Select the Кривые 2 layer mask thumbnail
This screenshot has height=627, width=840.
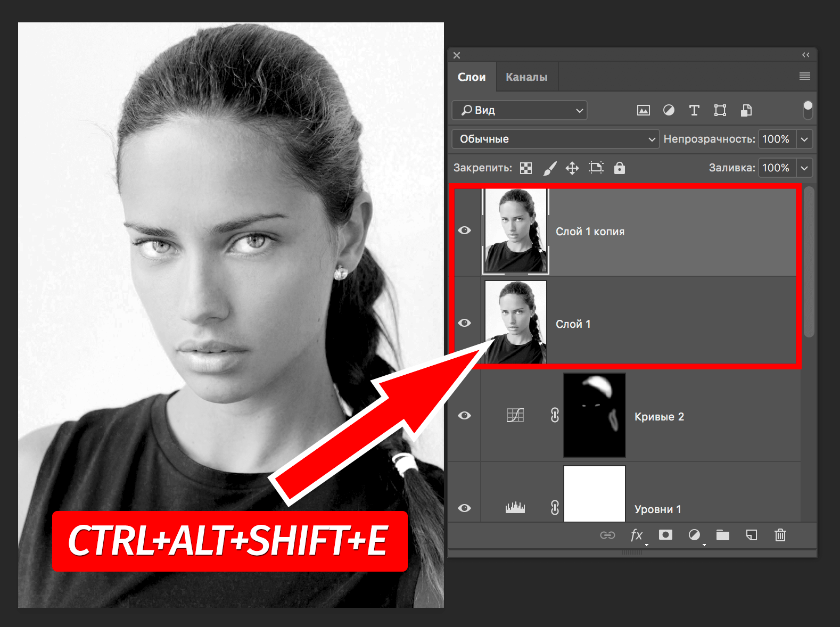pyautogui.click(x=594, y=415)
